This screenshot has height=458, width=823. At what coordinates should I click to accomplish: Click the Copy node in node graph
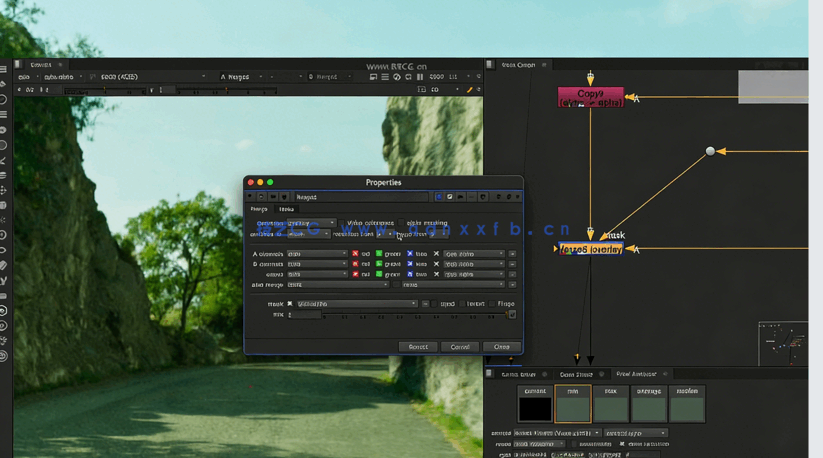click(590, 97)
